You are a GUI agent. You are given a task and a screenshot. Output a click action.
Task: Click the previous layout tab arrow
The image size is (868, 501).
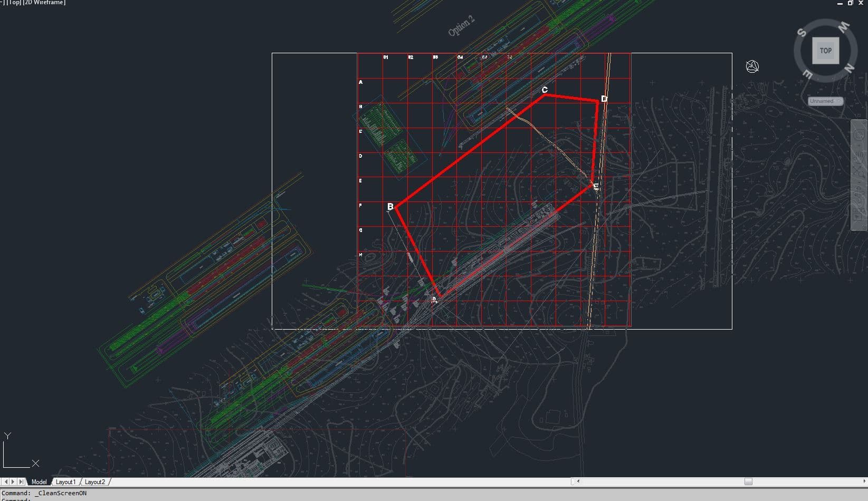click(x=6, y=482)
